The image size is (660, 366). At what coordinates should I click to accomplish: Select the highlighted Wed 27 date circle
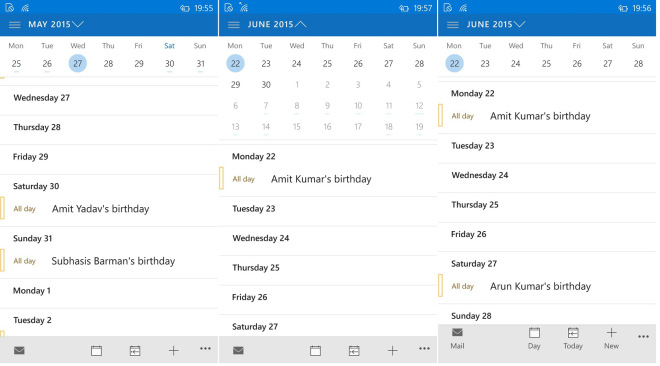[x=77, y=64]
